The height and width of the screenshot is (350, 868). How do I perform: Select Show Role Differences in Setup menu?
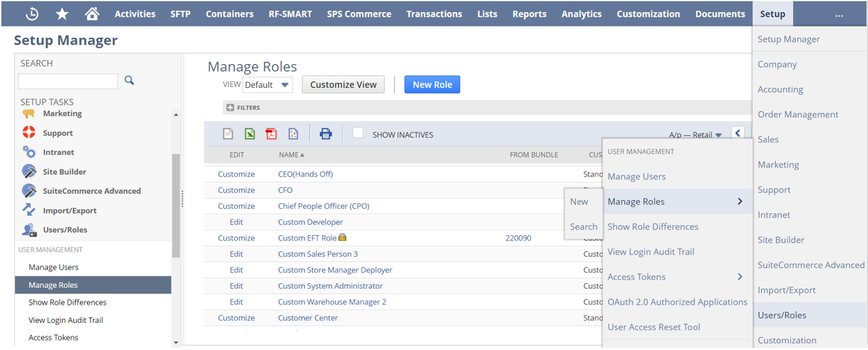tap(653, 226)
